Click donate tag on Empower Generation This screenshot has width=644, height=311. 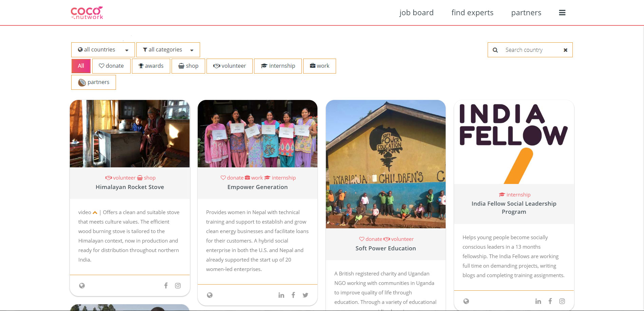click(x=232, y=178)
